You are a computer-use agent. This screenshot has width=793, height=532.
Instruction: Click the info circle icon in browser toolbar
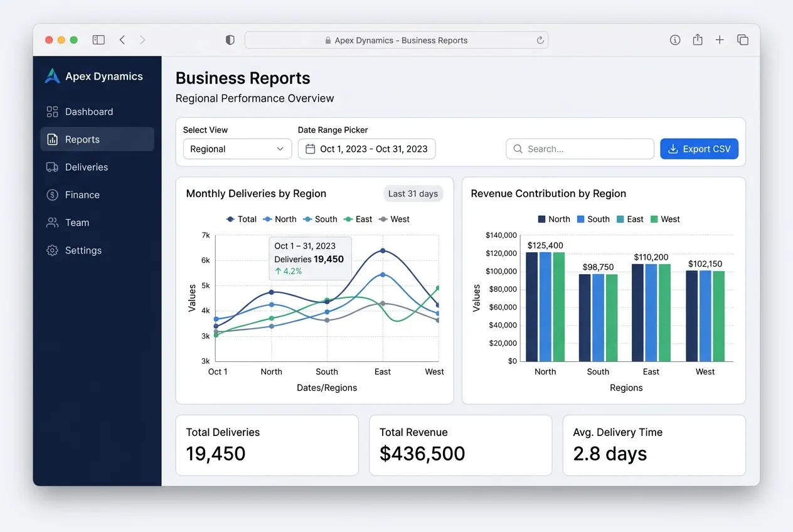tap(675, 40)
